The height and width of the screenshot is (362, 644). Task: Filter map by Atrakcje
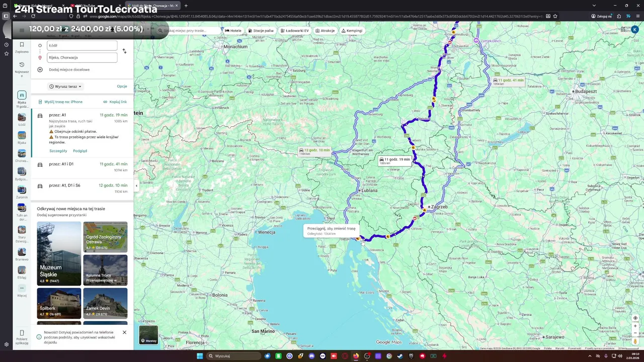tap(325, 31)
